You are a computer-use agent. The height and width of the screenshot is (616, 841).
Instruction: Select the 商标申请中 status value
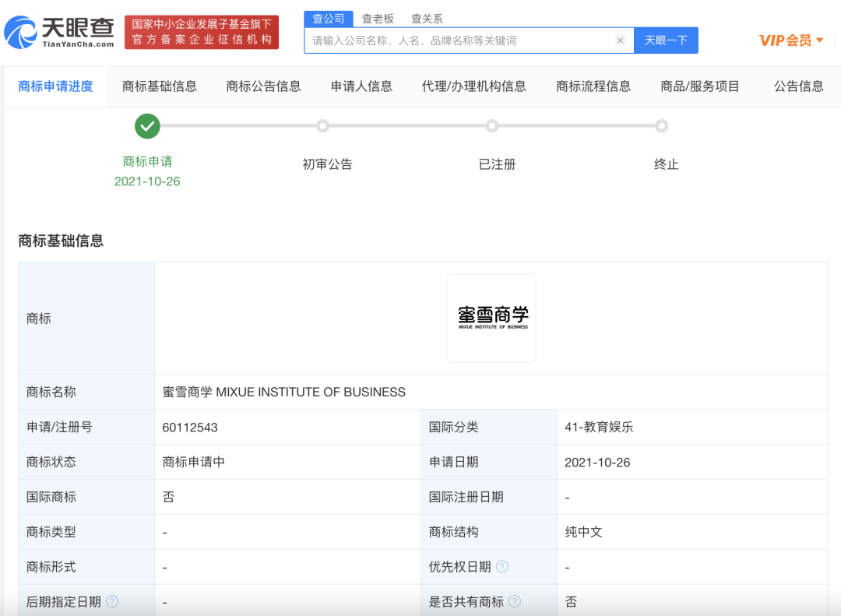click(x=194, y=462)
